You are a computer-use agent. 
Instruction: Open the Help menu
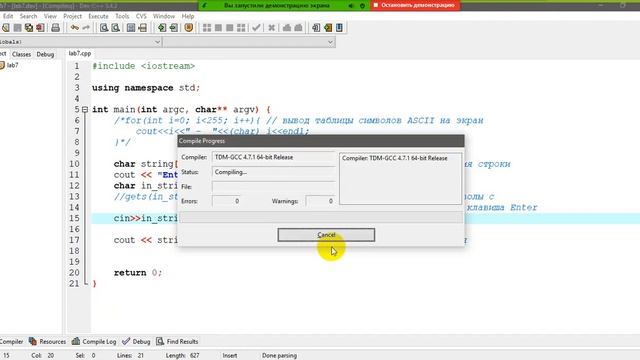[188, 16]
